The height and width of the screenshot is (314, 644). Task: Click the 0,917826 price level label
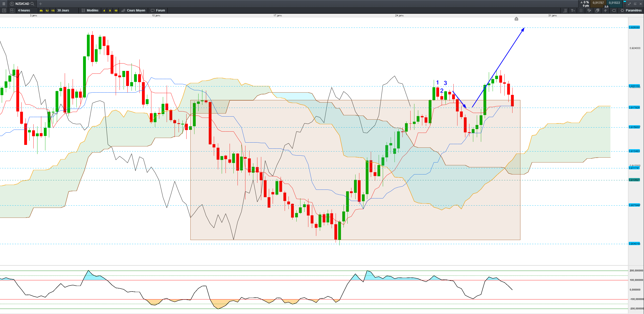(634, 108)
